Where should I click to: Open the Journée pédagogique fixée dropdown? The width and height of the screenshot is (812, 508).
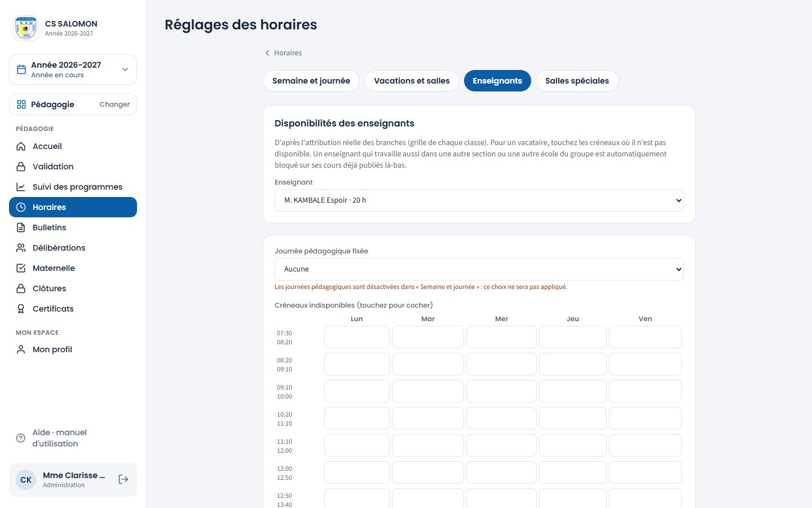point(479,269)
